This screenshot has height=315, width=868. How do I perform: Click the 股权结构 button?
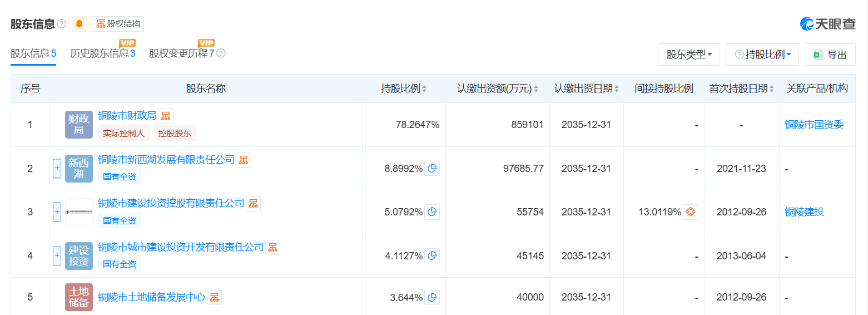(x=118, y=24)
